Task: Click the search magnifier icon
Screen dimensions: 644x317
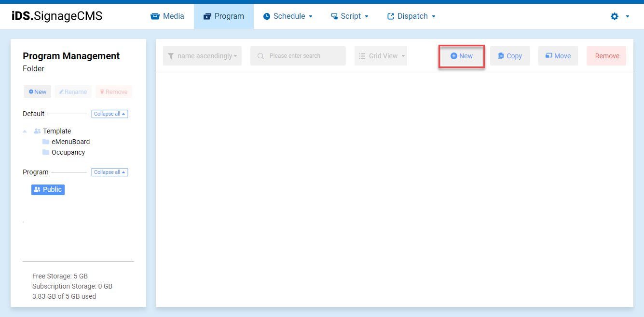Action: (x=261, y=56)
